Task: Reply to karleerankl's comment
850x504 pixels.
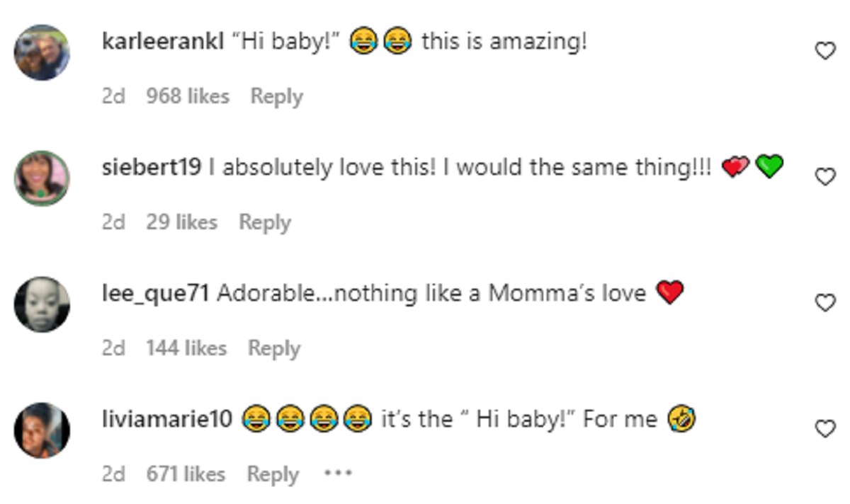Action: pos(276,96)
